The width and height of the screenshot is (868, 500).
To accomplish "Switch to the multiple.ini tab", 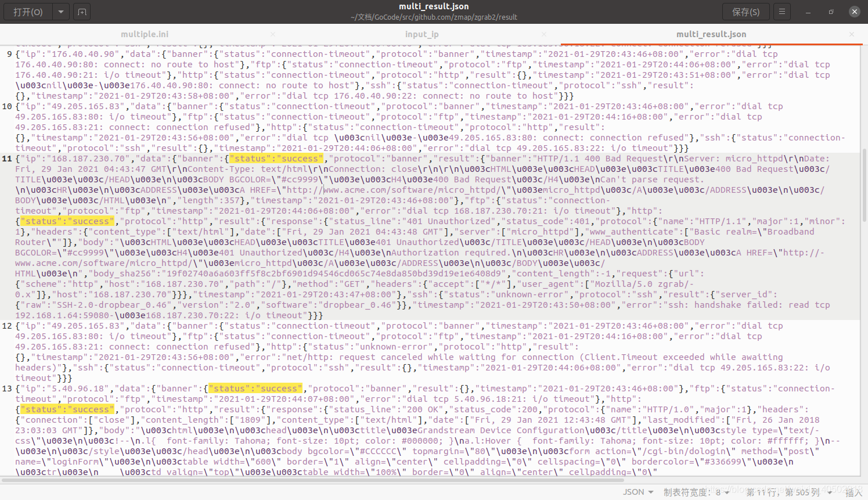I will 145,34.
